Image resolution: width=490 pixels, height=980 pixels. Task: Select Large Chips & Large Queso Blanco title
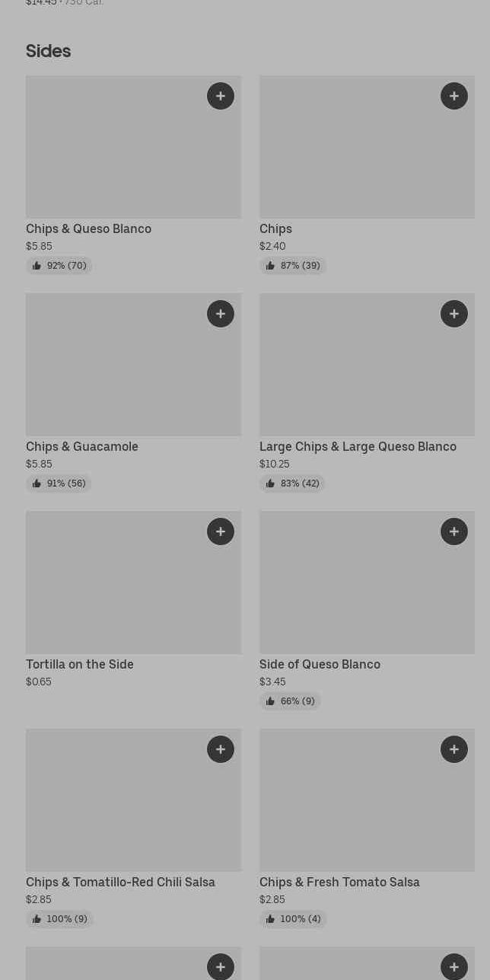click(358, 446)
